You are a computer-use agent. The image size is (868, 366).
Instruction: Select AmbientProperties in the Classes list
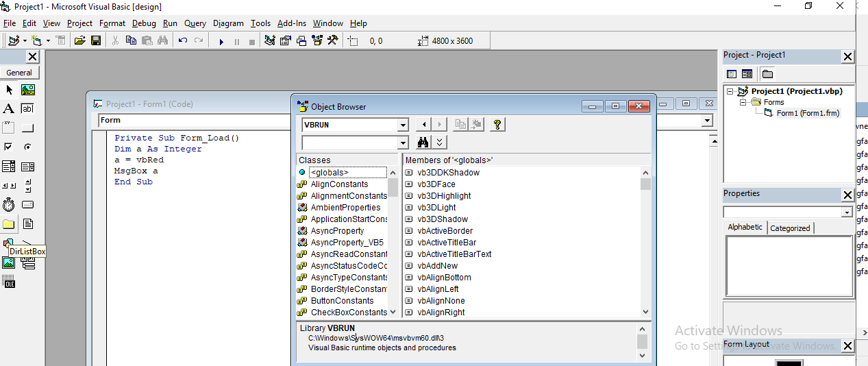(x=345, y=208)
